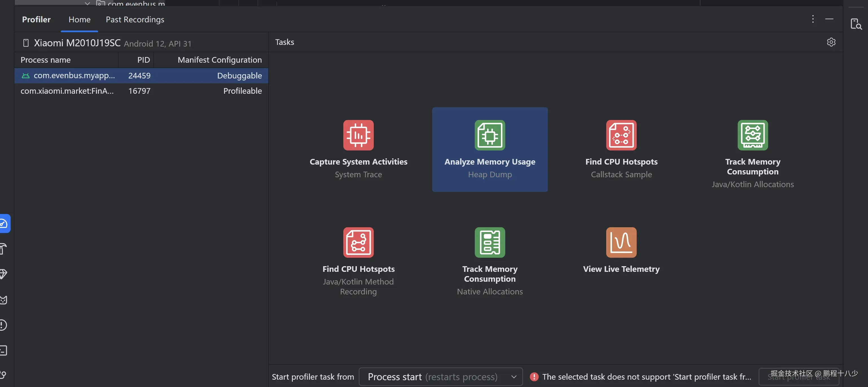The height and width of the screenshot is (387, 868).
Task: Open Profiler tool window in sidebar
Action: click(x=4, y=224)
